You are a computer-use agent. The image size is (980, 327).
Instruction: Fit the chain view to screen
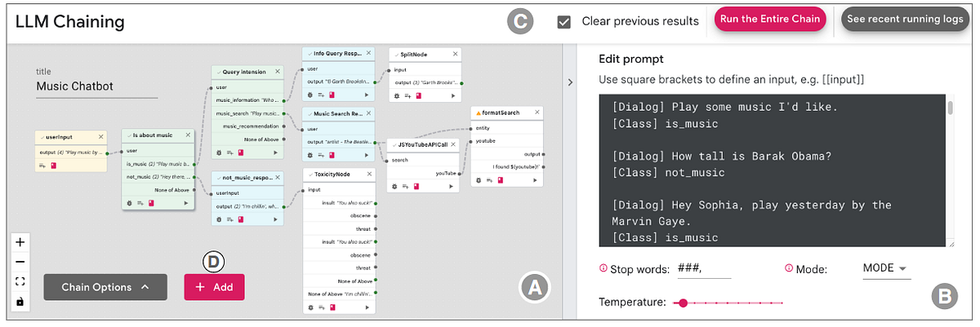[20, 281]
